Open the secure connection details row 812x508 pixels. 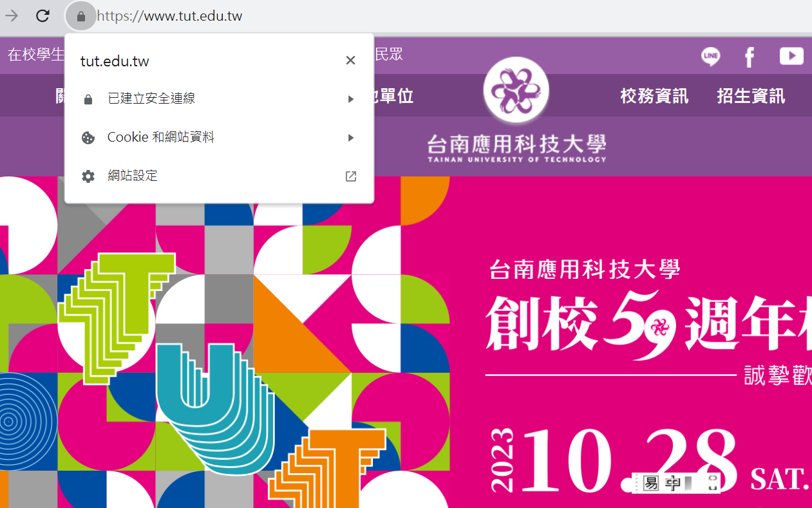[219, 99]
